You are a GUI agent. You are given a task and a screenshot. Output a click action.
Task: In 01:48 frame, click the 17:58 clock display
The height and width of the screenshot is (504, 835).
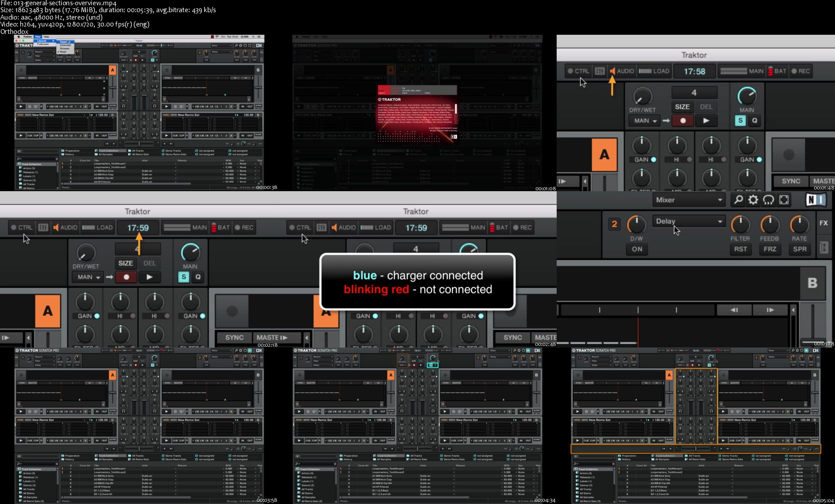tap(694, 71)
